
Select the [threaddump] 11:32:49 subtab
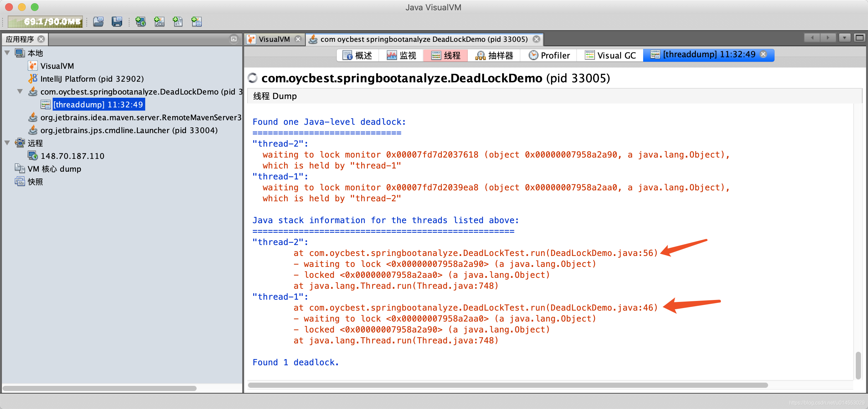click(709, 54)
